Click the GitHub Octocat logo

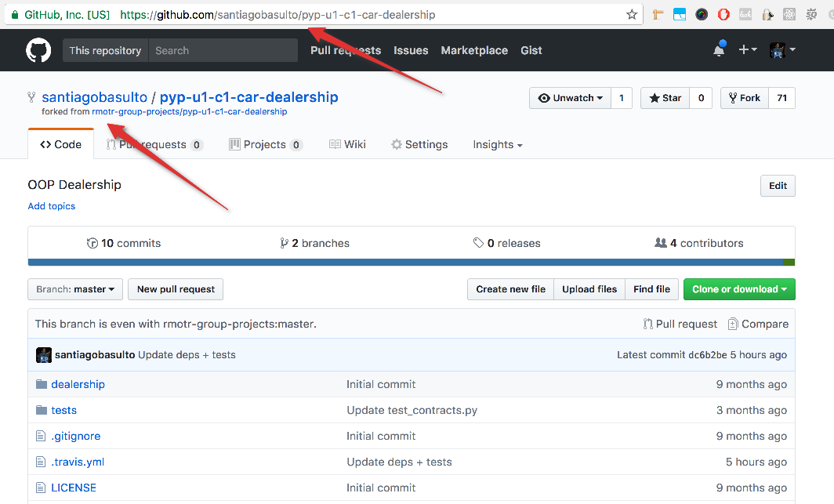pos(38,50)
